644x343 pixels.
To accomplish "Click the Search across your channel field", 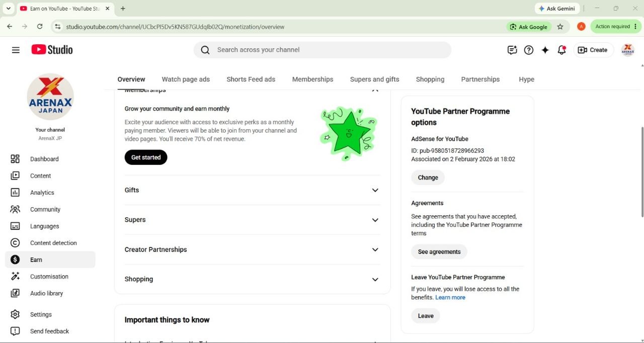I will (x=322, y=50).
